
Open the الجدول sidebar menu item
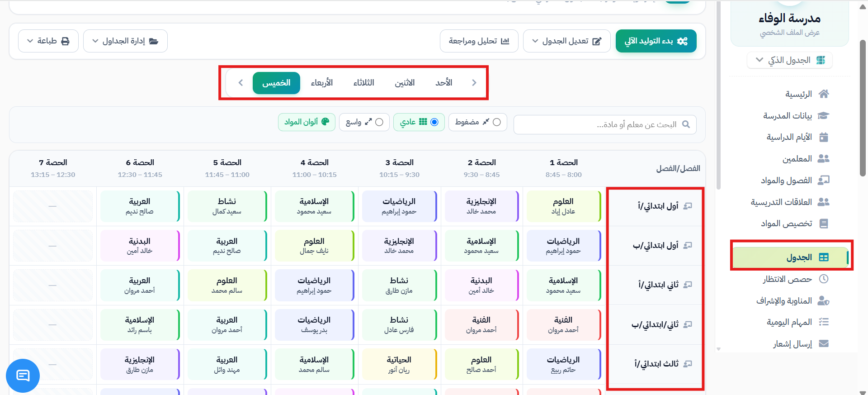point(791,257)
